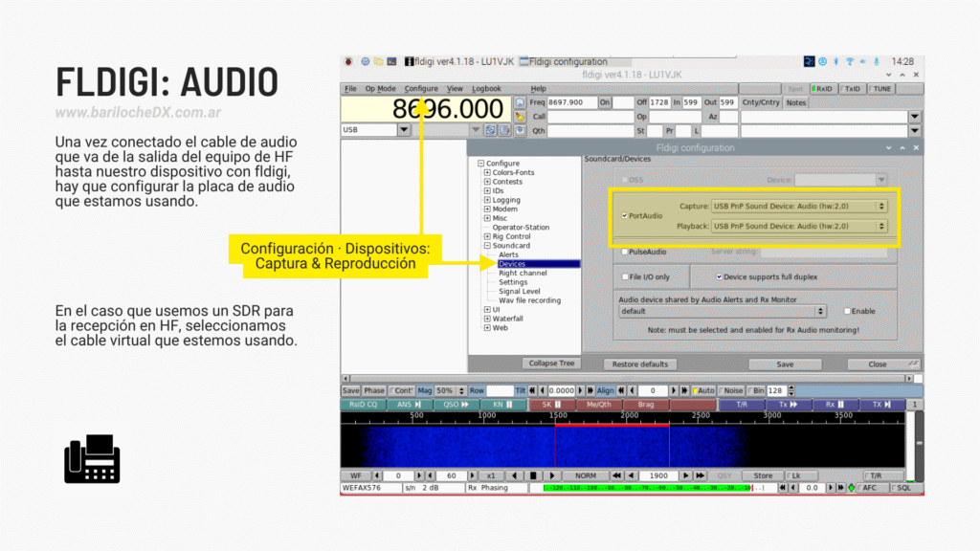Viewport: 980px width, 551px height.
Task: Click the Save button in configuration
Action: tap(785, 364)
